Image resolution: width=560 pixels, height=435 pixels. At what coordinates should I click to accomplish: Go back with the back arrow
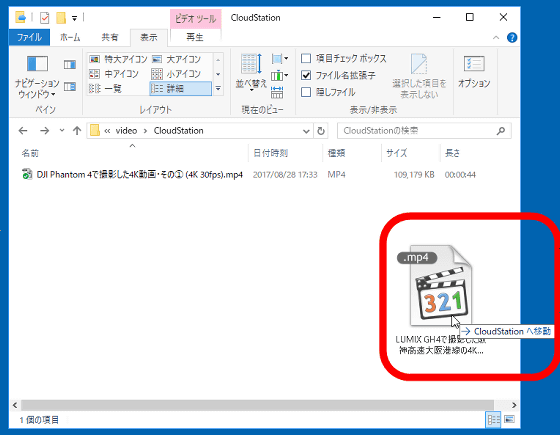point(23,131)
